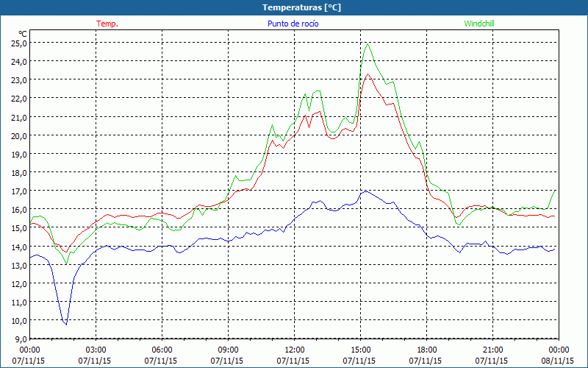Click the red Temp. line's highest peak
Screen dimensions: 588x368
coord(368,74)
